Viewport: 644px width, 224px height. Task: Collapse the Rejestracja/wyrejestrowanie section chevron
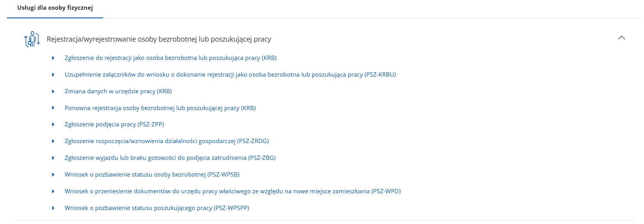pyautogui.click(x=621, y=38)
